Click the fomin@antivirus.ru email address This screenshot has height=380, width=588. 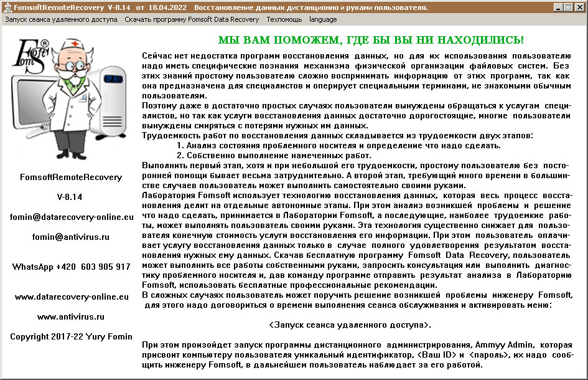[70, 237]
